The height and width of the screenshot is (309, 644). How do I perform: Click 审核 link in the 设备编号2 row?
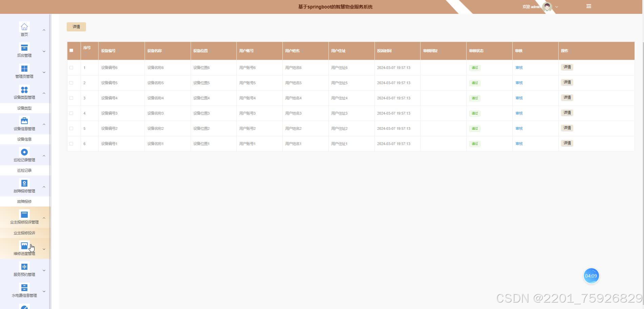point(519,128)
